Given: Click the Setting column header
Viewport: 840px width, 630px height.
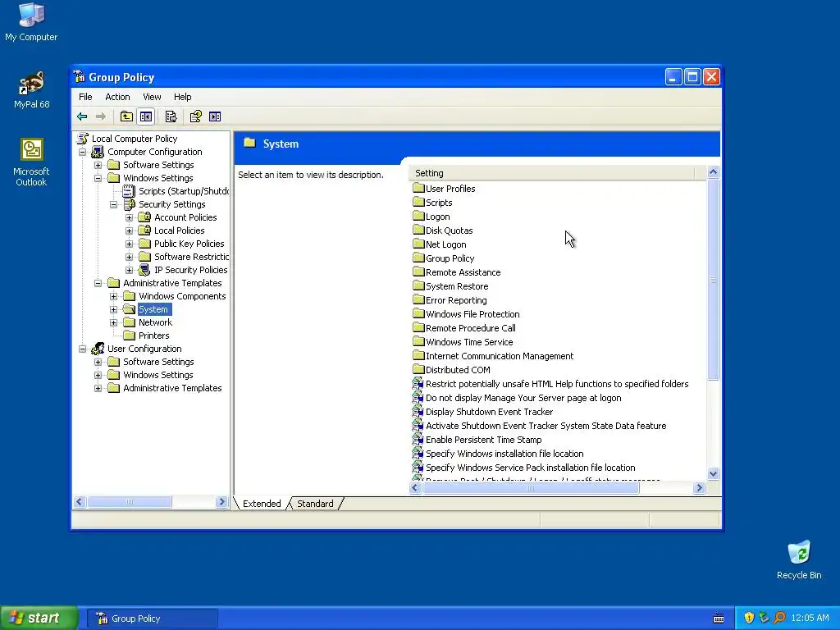Looking at the screenshot, I should tap(551, 173).
